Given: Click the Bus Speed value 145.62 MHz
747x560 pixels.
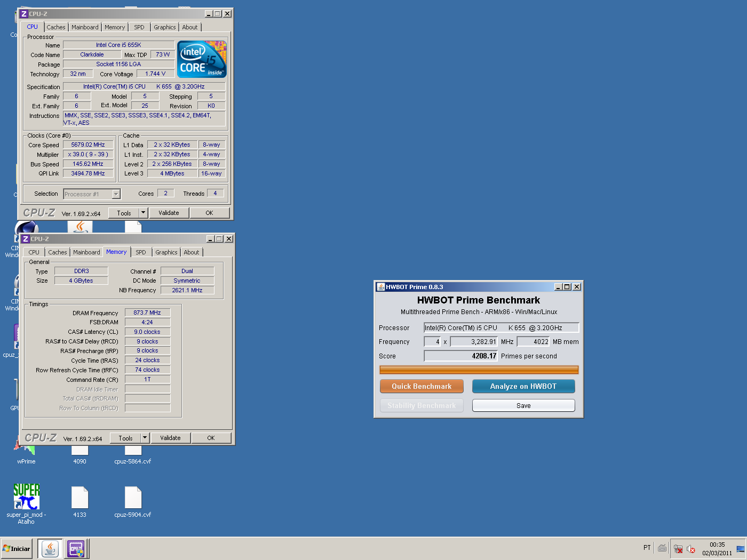Looking at the screenshot, I should (x=88, y=164).
